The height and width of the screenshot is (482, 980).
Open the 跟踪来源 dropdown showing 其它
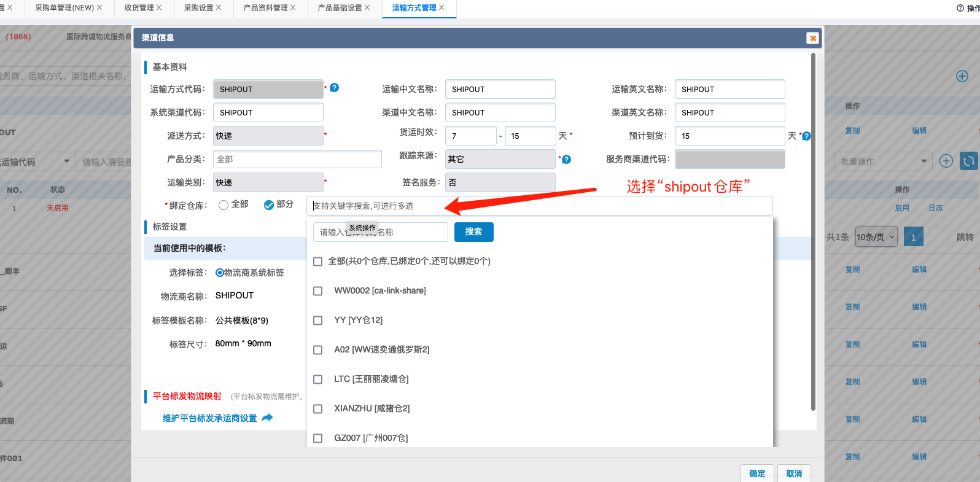pos(500,159)
